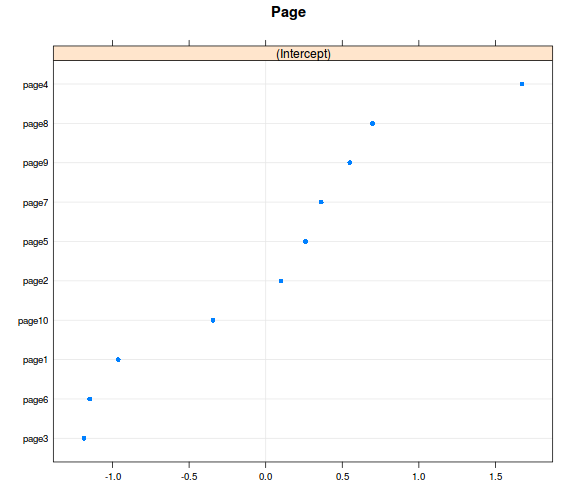Screen dimensions: 576x504
Task: Click the page8 row label
Action: (x=35, y=124)
